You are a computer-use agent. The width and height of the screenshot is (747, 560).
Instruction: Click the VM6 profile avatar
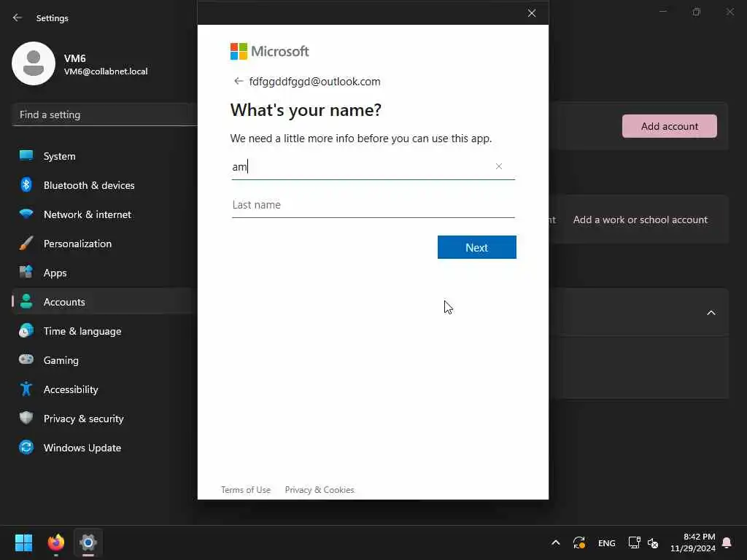pyautogui.click(x=34, y=63)
